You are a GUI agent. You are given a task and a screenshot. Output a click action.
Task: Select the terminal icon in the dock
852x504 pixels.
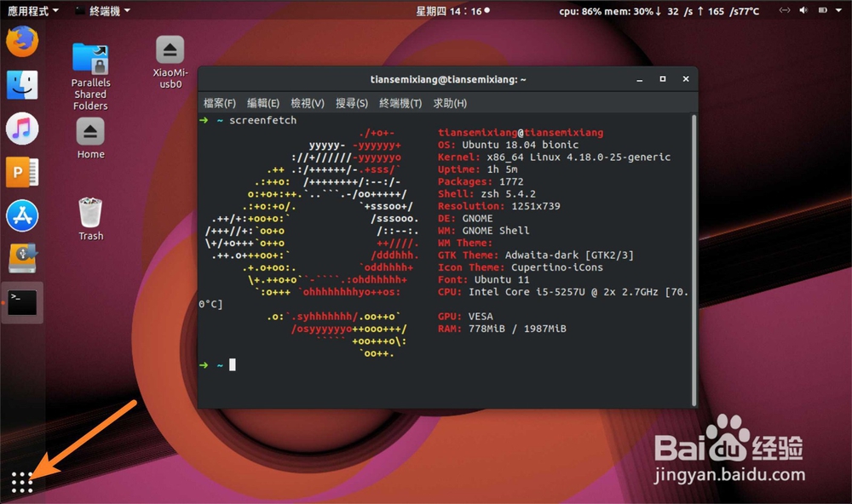point(22,302)
